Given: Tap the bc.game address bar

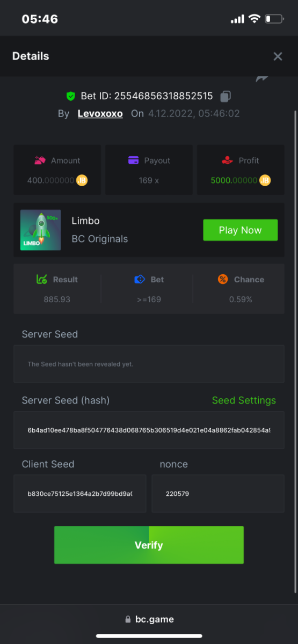Looking at the screenshot, I should click(x=149, y=619).
